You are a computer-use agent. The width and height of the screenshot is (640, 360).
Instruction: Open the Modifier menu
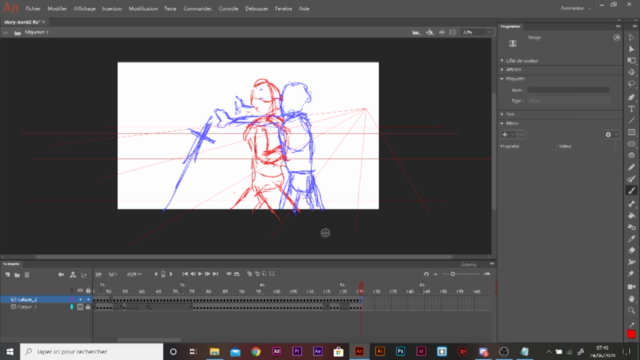57,9
